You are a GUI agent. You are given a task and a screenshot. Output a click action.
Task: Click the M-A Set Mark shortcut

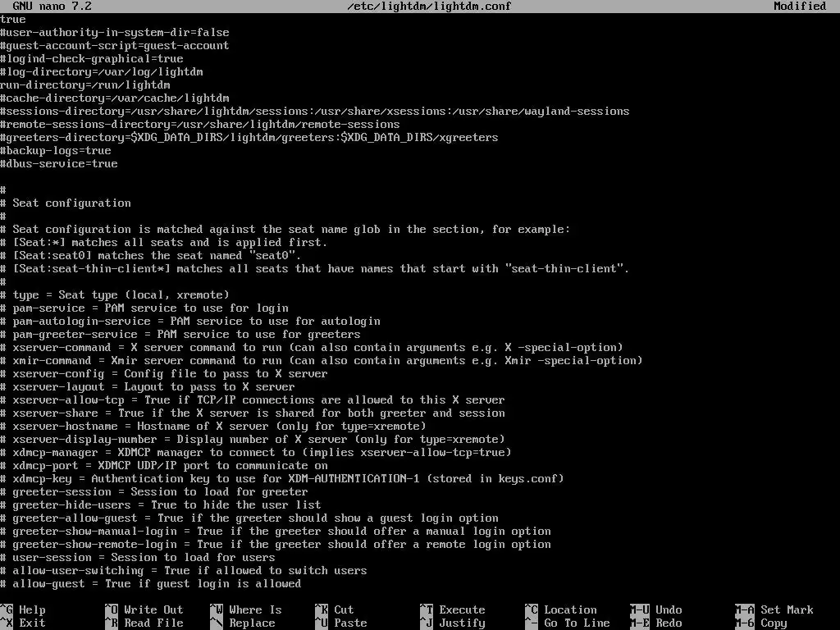(774, 609)
